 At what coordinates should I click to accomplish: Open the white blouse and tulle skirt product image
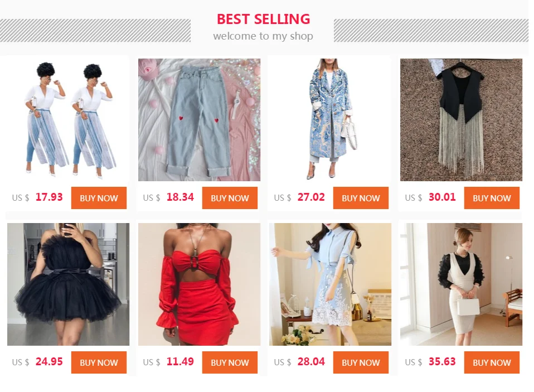[x=68, y=120]
